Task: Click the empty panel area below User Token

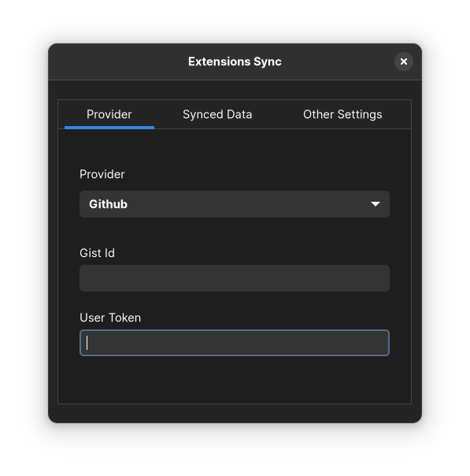Action: (x=235, y=380)
